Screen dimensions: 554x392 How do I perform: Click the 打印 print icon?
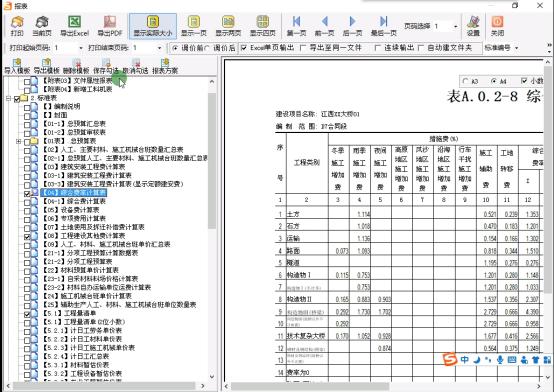pos(17,25)
